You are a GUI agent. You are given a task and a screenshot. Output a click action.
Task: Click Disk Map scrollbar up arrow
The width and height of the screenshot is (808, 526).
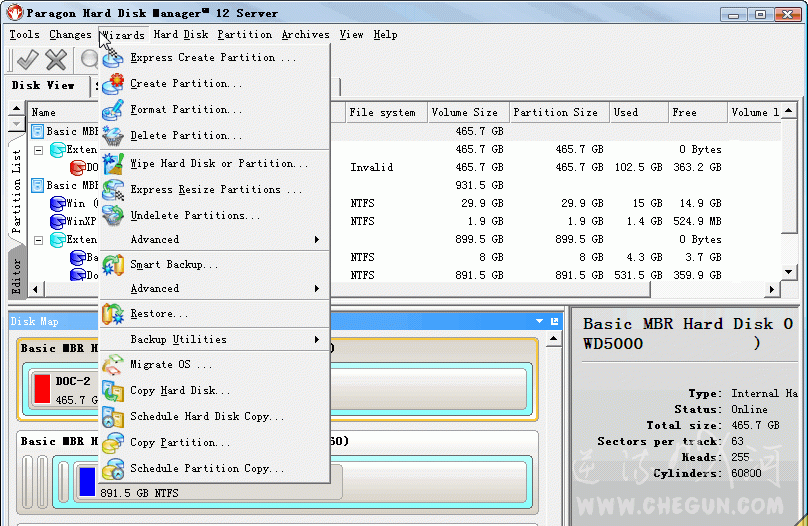point(553,340)
